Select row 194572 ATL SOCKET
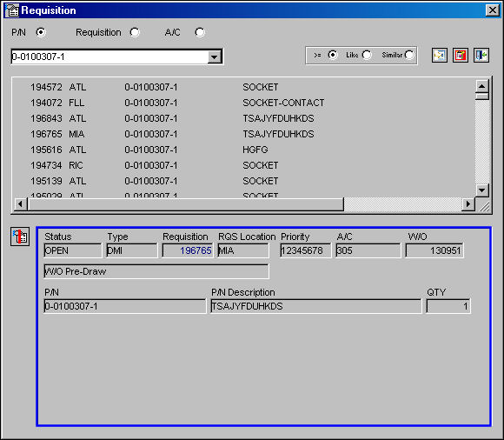This screenshot has width=504, height=440. (x=243, y=87)
